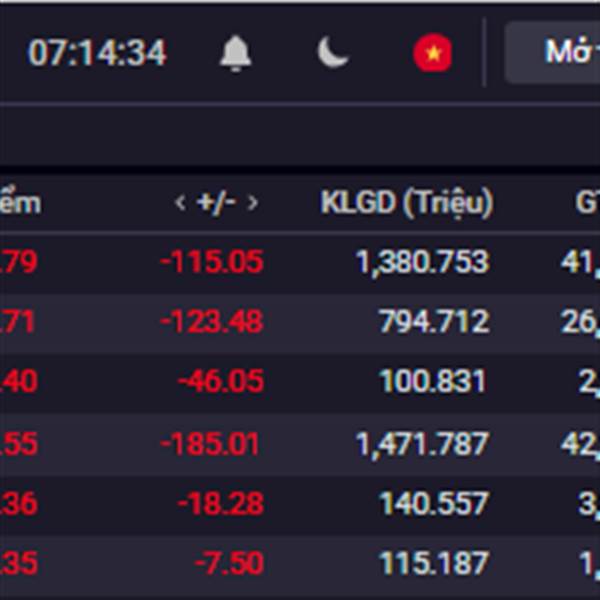
Task: Click the KLGD (Triệu) column header
Action: coord(407,203)
